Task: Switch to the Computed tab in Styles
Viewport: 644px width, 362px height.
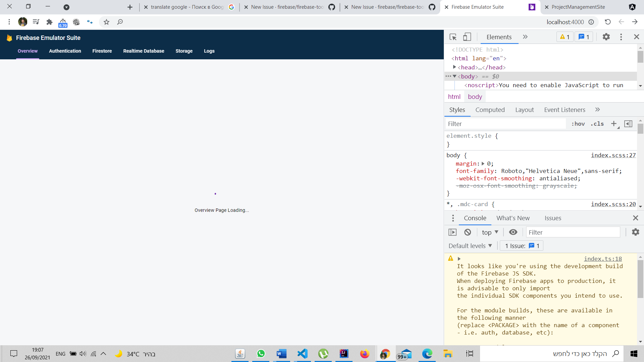Action: tap(490, 110)
